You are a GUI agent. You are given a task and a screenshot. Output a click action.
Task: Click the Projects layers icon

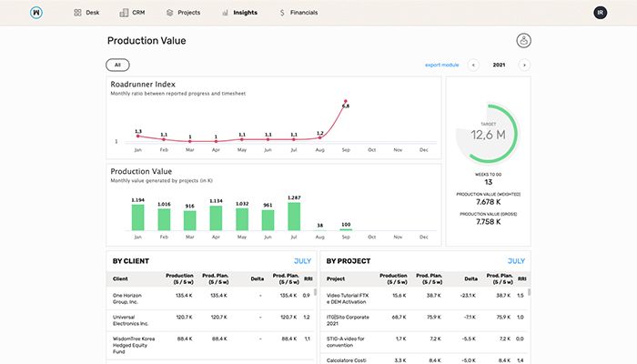pos(169,13)
